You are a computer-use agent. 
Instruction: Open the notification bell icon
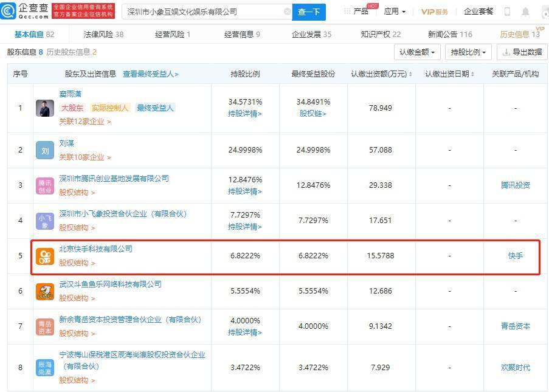click(525, 12)
